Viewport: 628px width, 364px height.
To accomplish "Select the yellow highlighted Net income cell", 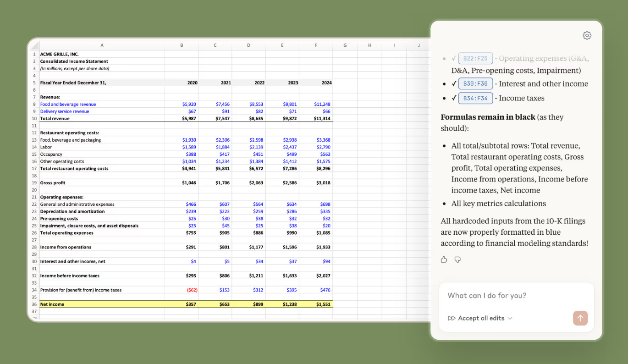I will click(101, 304).
